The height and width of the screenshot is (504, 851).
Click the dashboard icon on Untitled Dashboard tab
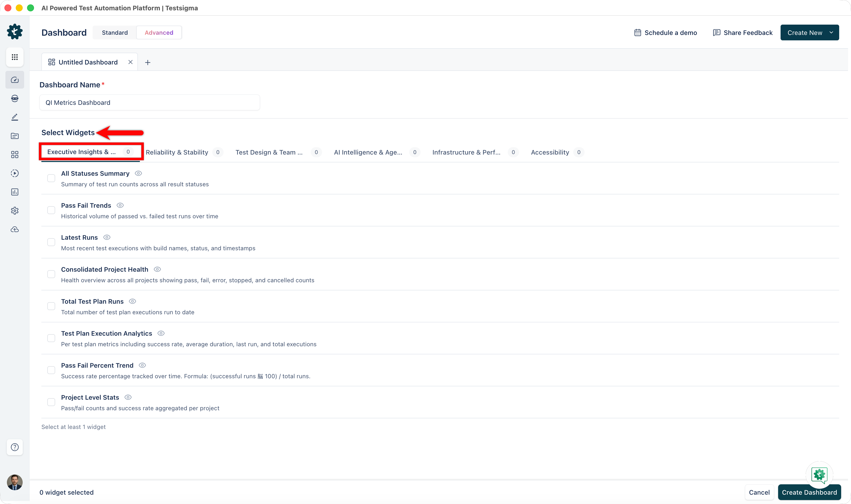52,62
